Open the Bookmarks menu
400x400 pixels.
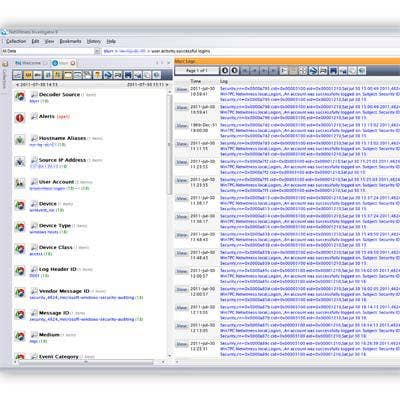[70, 41]
